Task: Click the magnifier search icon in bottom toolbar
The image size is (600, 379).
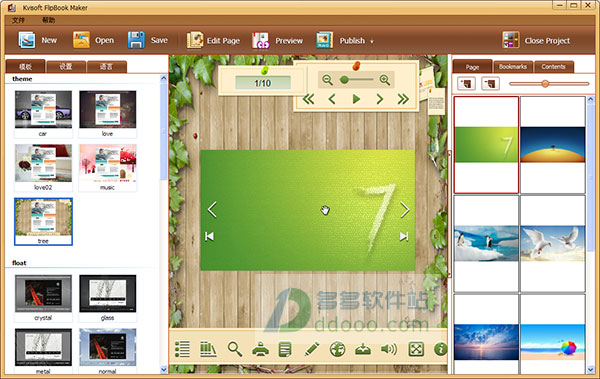Action: point(235,349)
